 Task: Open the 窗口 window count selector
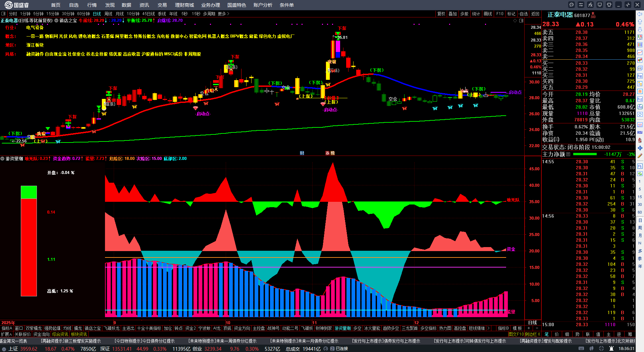[19, 328]
